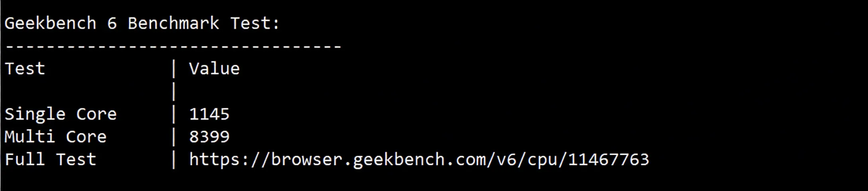Click the "Full Test" row label
Viewport: 868px width, 191px height.
50,160
